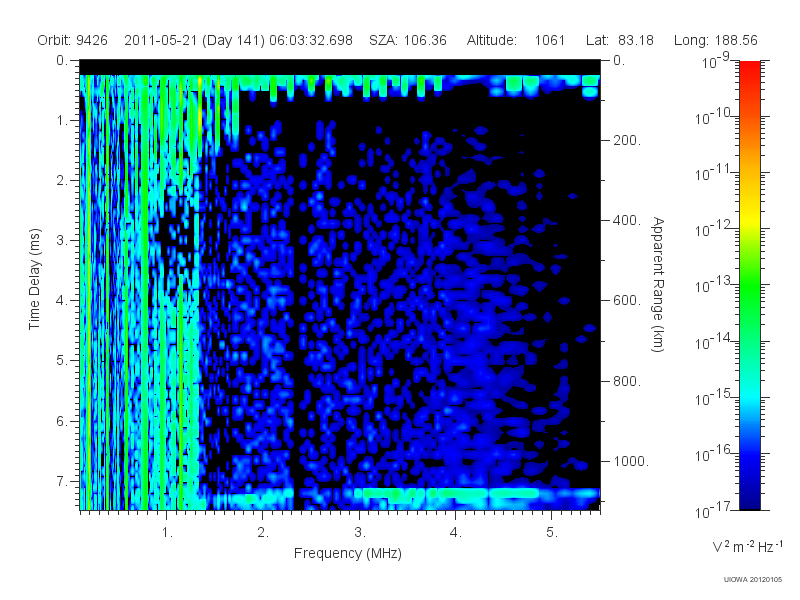Click the apparent range tick label '800.'
This screenshot has width=800, height=600.
pyautogui.click(x=627, y=381)
